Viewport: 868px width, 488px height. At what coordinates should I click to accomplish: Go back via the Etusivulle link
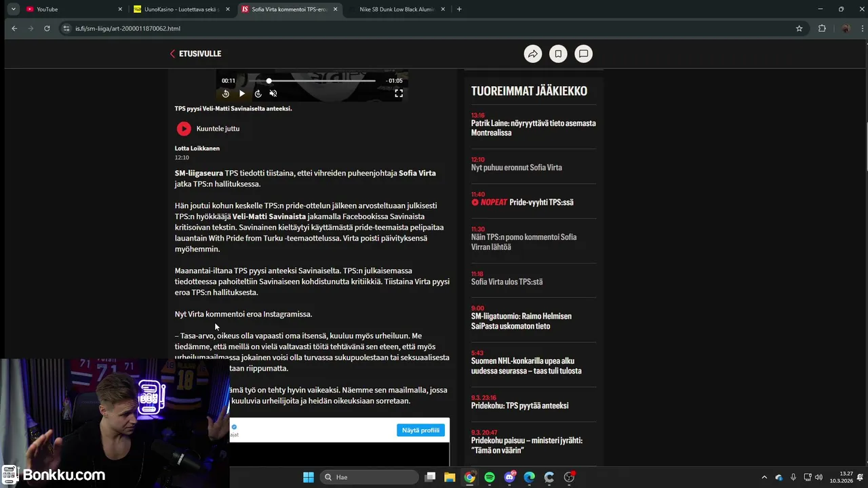[195, 54]
